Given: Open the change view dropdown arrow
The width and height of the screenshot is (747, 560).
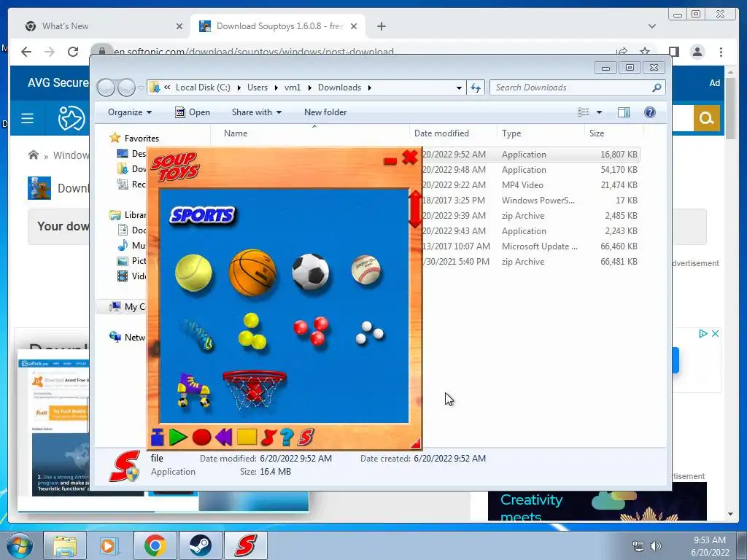Looking at the screenshot, I should point(600,112).
